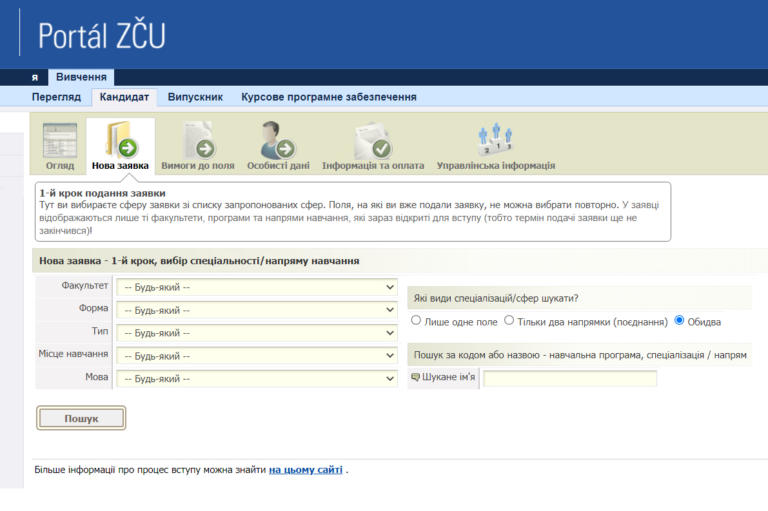Open the Нова заявка folder icon
Image resolution: width=768 pixels, height=511 pixels.
tap(120, 140)
